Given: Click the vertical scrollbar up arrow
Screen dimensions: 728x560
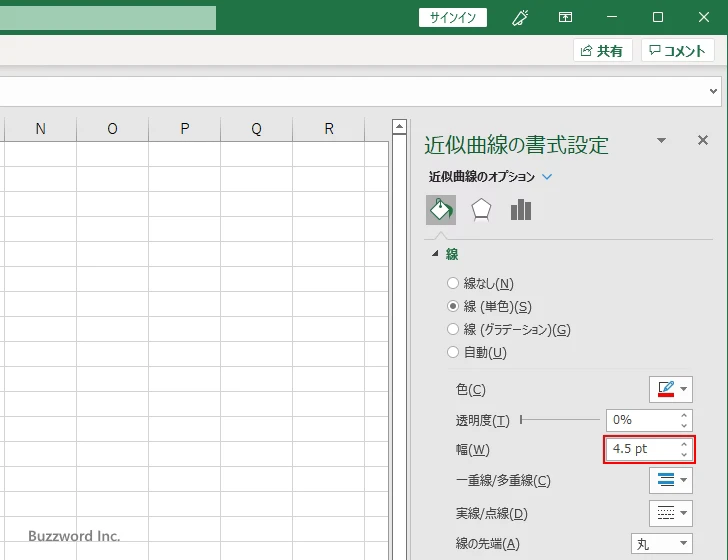Looking at the screenshot, I should (x=399, y=126).
